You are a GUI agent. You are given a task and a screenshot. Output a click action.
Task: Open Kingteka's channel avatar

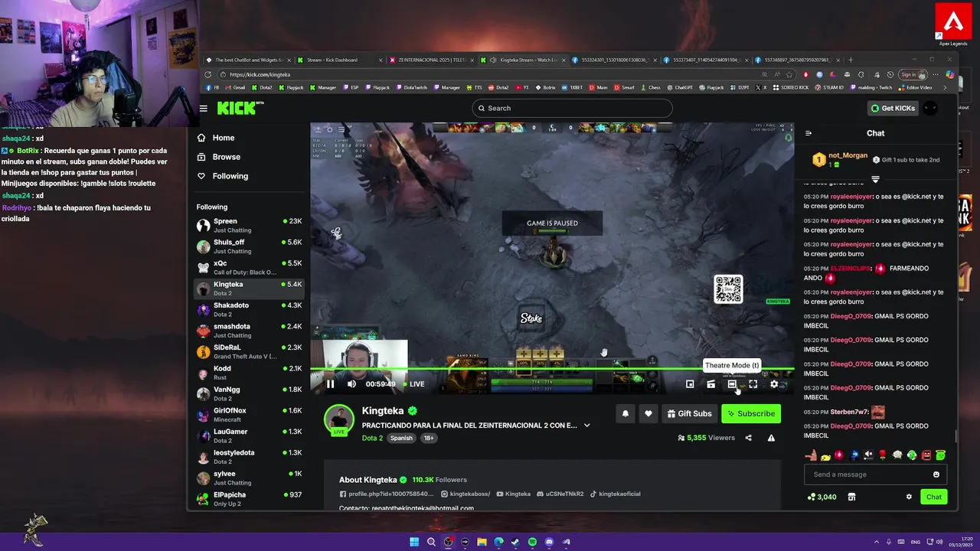pos(339,420)
